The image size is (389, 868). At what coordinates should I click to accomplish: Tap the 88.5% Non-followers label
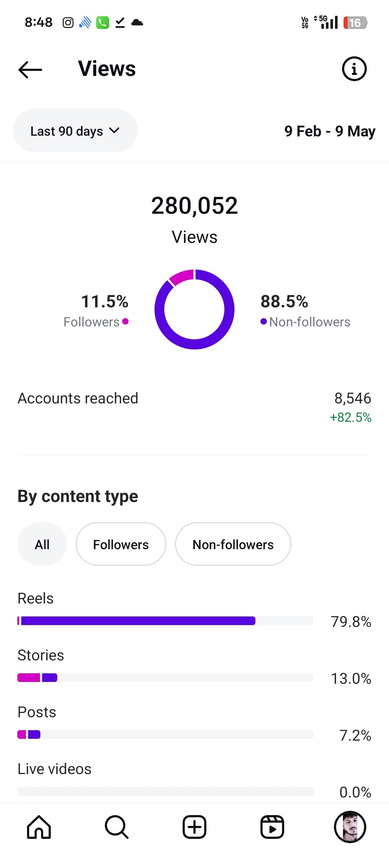[305, 311]
